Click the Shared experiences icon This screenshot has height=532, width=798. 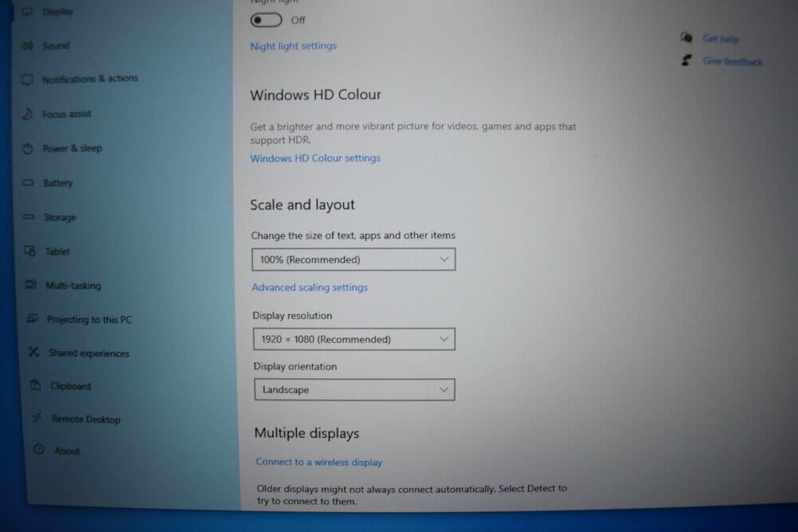point(34,352)
